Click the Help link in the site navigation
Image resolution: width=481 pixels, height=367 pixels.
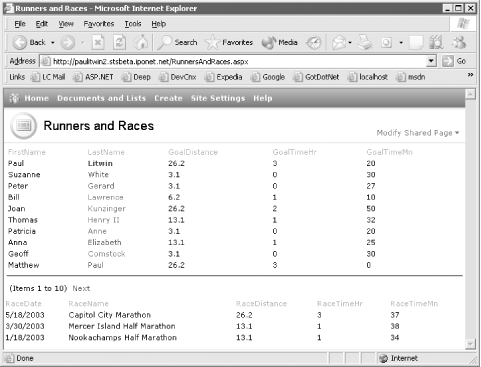(263, 98)
